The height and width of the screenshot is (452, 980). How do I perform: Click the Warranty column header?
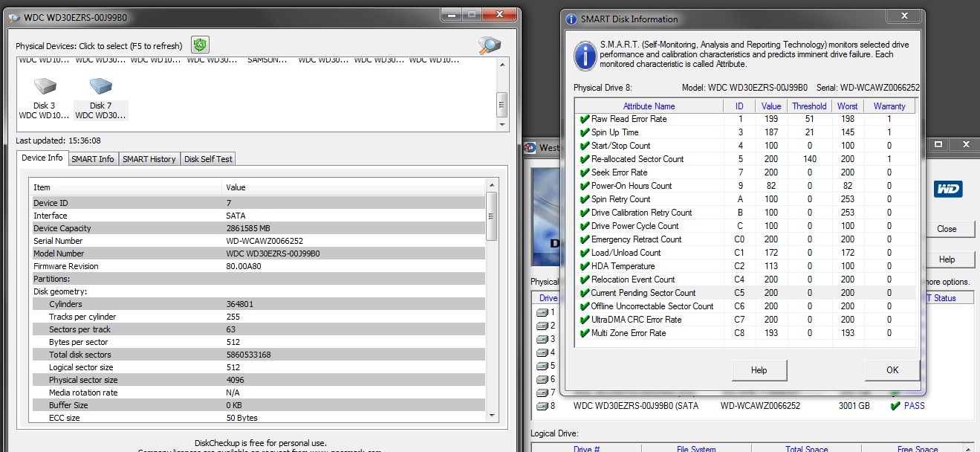[889, 106]
